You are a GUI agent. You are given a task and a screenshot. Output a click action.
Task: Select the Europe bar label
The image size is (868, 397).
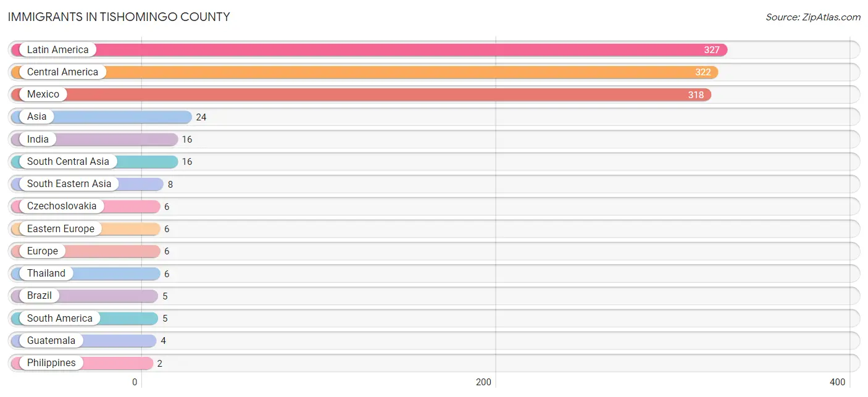43,251
